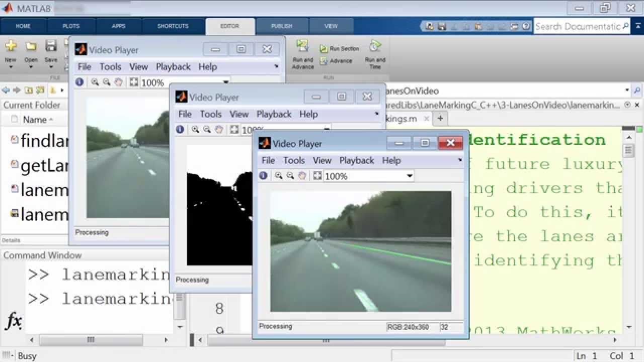
Task: Click the help question mark icon
Action: coord(527,27)
